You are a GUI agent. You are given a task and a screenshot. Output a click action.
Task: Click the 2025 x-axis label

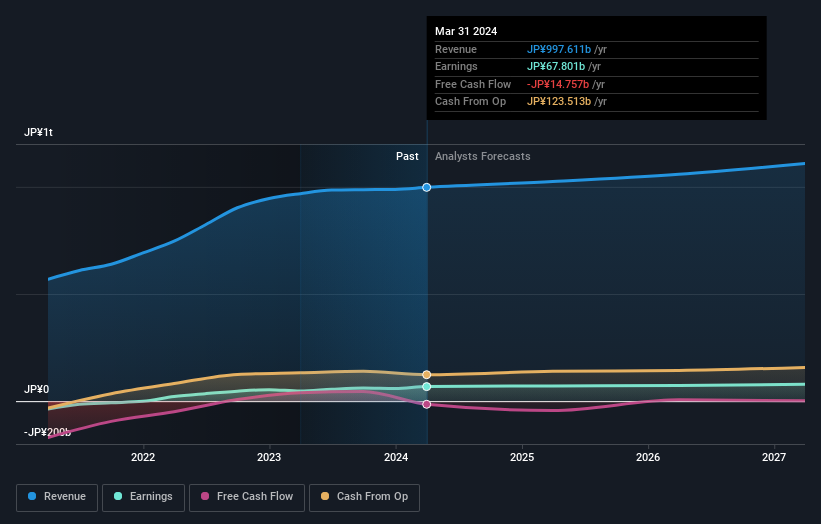coord(522,458)
